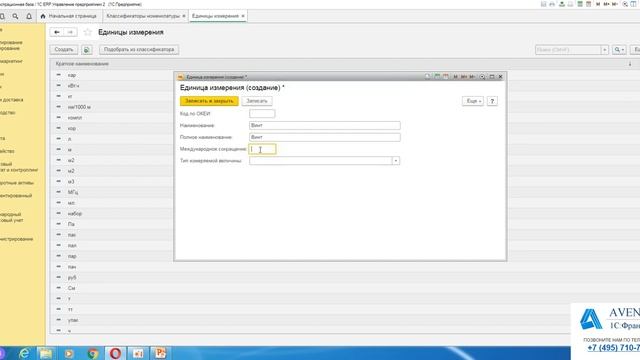640x360 pixels.
Task: Click the zoom icon in main title bar
Action: 625,4
